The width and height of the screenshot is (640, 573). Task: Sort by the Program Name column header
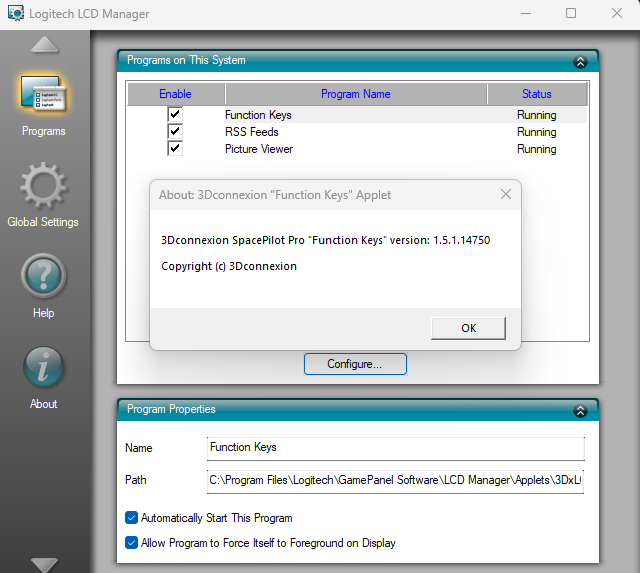tap(356, 94)
